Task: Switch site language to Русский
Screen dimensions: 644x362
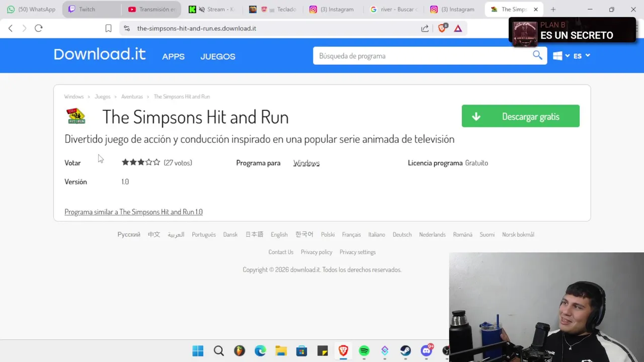Action: (129, 234)
